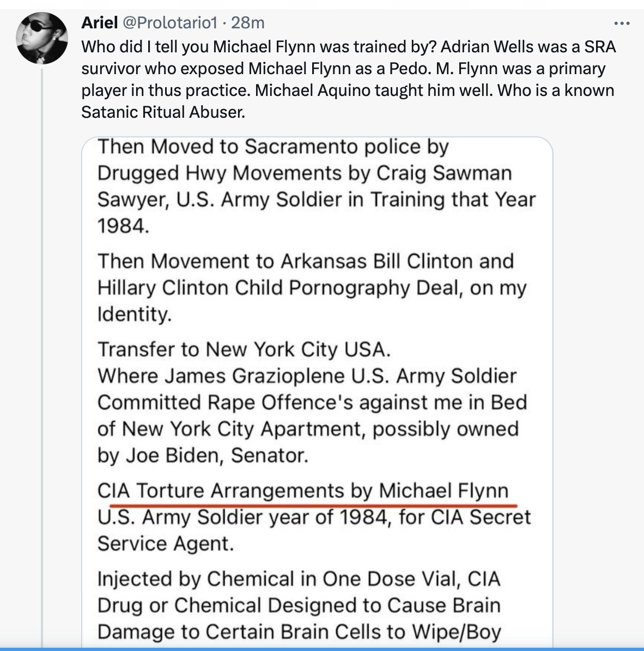
Task: Click the standalone "Identity." line in image
Action: coord(134,314)
